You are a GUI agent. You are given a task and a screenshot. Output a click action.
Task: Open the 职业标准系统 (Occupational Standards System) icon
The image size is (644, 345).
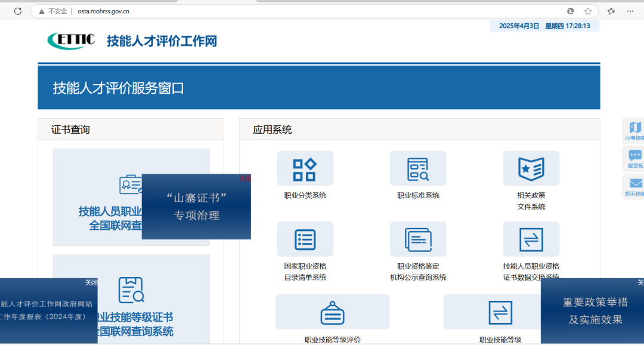coord(418,168)
